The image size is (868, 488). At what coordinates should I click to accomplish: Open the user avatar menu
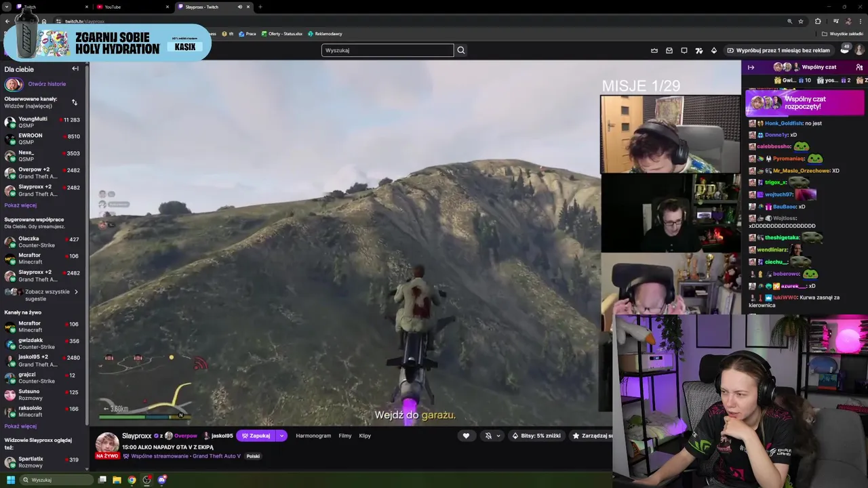point(859,50)
